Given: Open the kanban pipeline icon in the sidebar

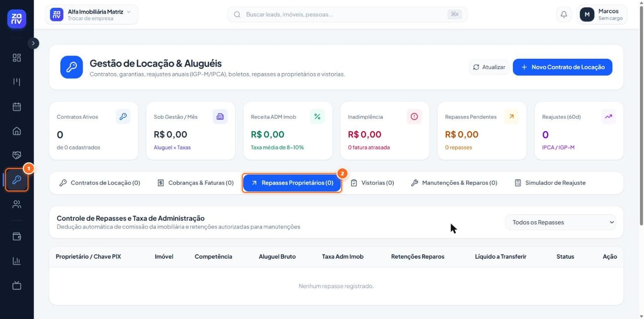Looking at the screenshot, I should click(x=17, y=82).
